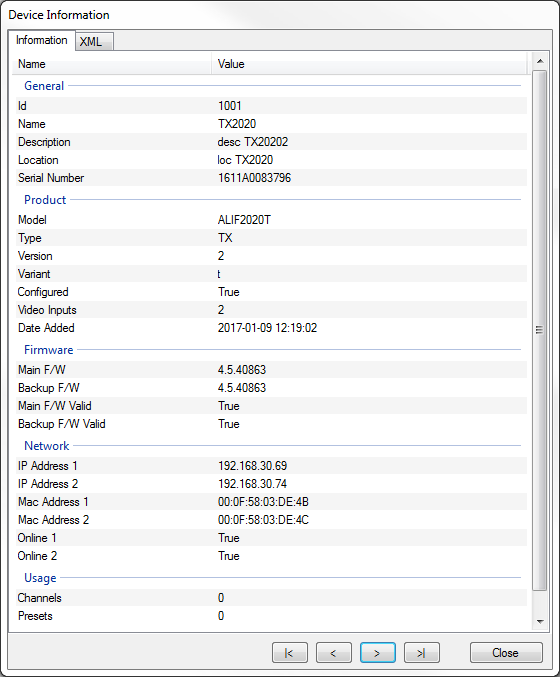Click the vertical scrollbar thumb
The width and height of the screenshot is (560, 677).
pyautogui.click(x=540, y=330)
